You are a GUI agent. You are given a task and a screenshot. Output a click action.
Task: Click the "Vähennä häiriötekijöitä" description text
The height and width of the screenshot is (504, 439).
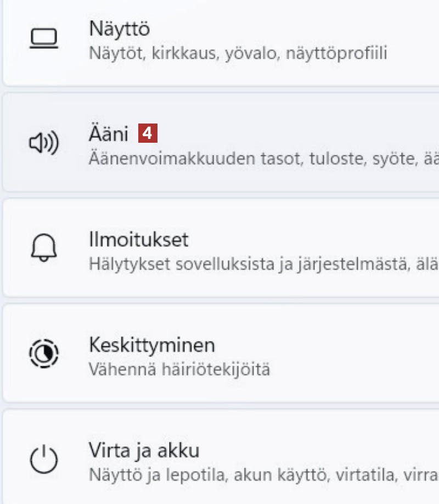[x=179, y=369]
